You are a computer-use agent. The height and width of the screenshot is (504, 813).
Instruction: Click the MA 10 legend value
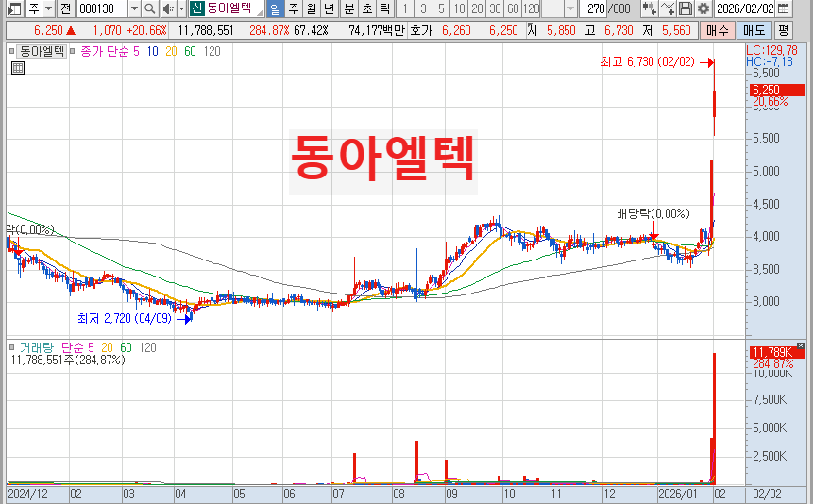pyautogui.click(x=152, y=51)
